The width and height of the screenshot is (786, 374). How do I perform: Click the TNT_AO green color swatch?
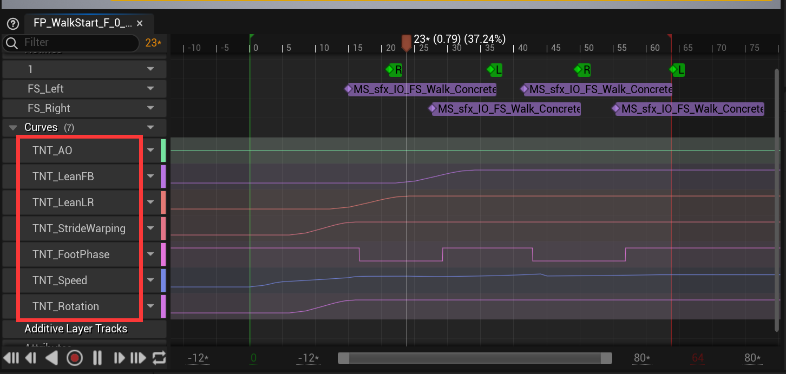[163, 150]
